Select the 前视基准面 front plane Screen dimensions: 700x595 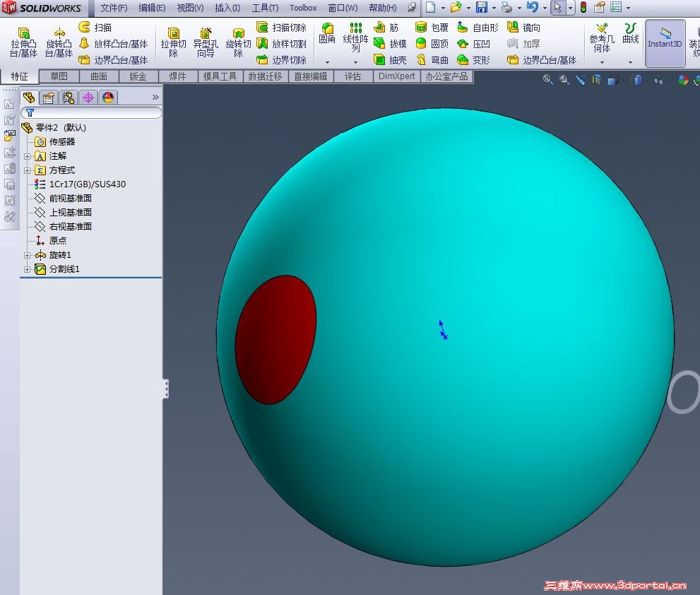(x=64, y=199)
